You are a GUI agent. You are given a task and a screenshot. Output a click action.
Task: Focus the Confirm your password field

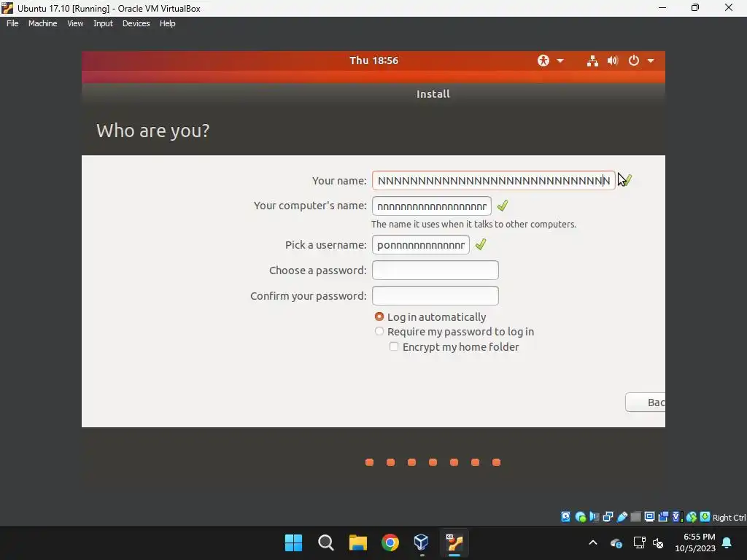[436, 296]
